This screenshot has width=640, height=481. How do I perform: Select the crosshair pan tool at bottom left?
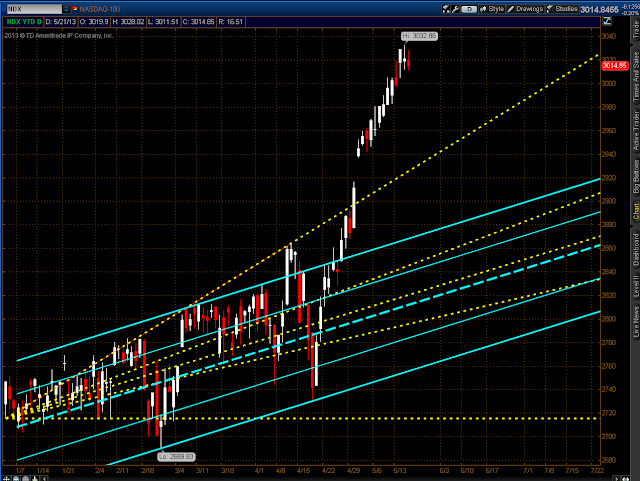(7, 479)
